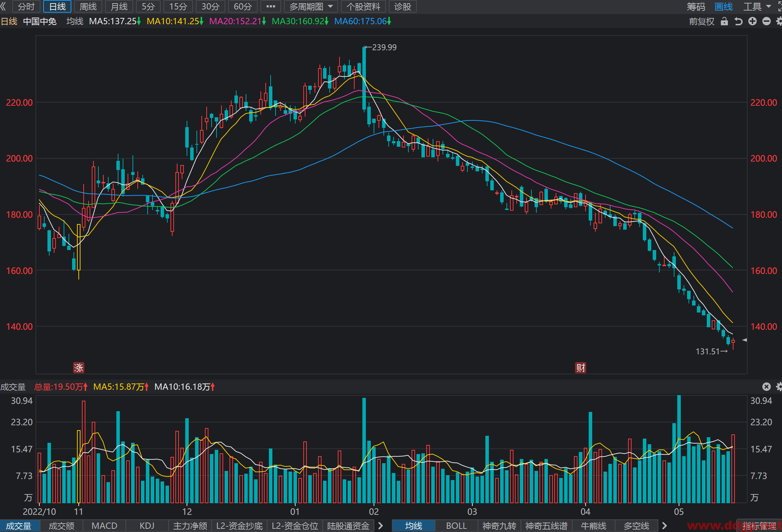Zoom in chart with plus icon
This screenshot has width=782, height=532.
point(752,21)
